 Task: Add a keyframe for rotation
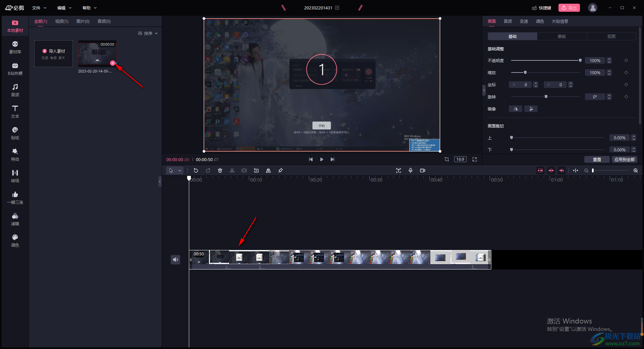click(626, 97)
